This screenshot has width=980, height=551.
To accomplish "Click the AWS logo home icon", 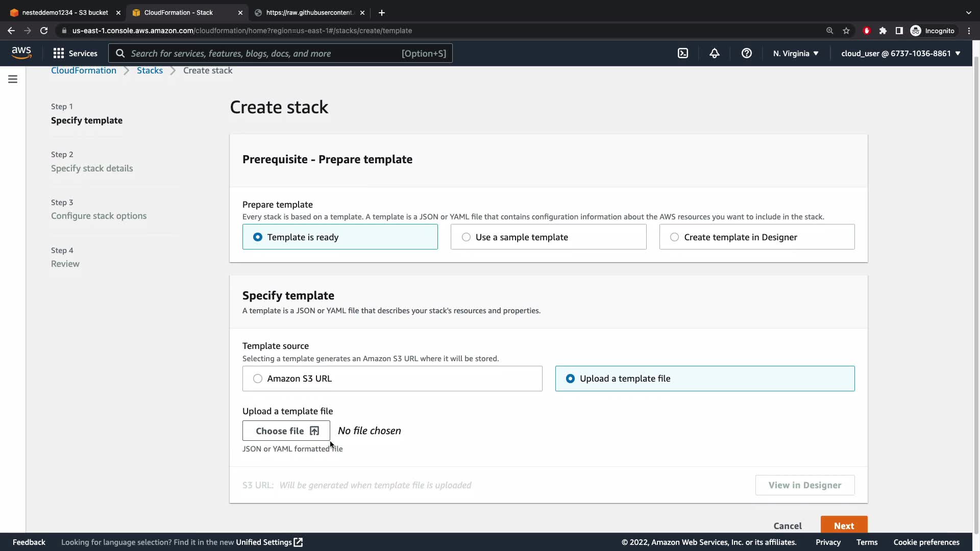I will tap(21, 53).
